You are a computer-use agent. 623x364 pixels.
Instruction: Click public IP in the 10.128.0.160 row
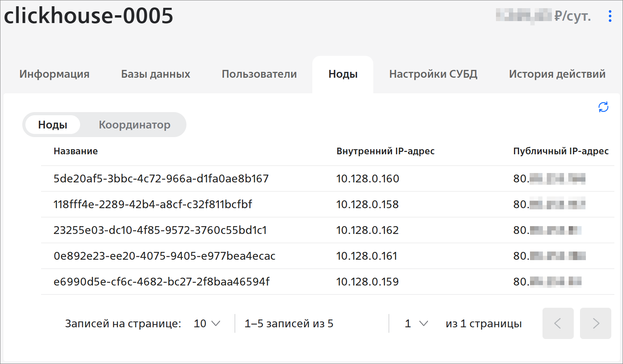(550, 178)
